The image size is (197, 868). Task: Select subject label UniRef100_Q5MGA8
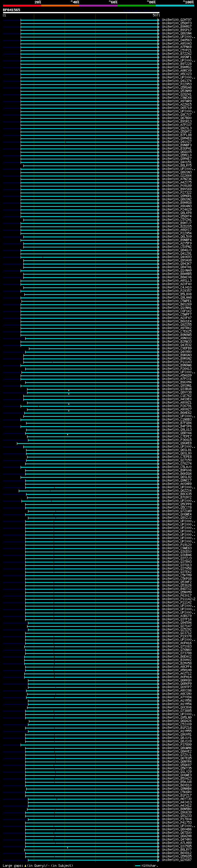[177, 88]
